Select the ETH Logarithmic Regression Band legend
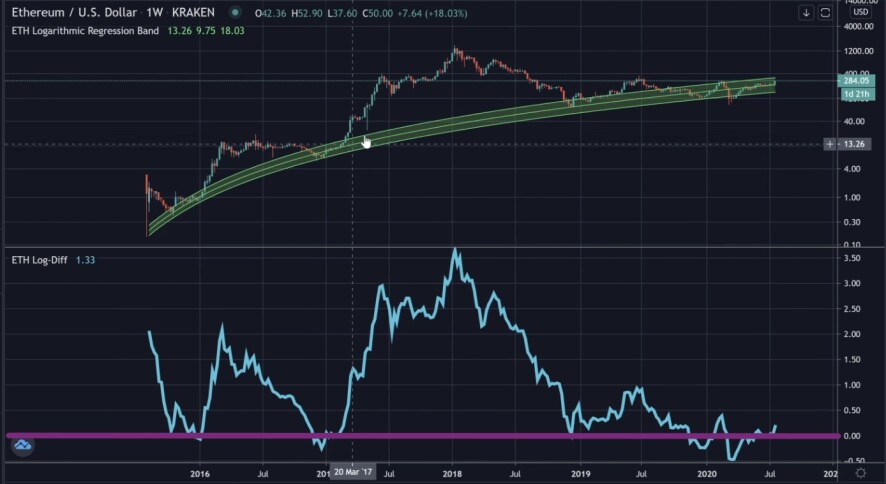 coord(85,31)
